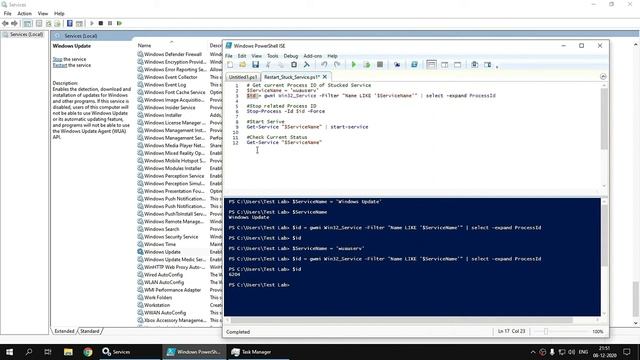Screen dimensions: 640x360
Task: Select Windows Update service row
Action: click(162, 252)
